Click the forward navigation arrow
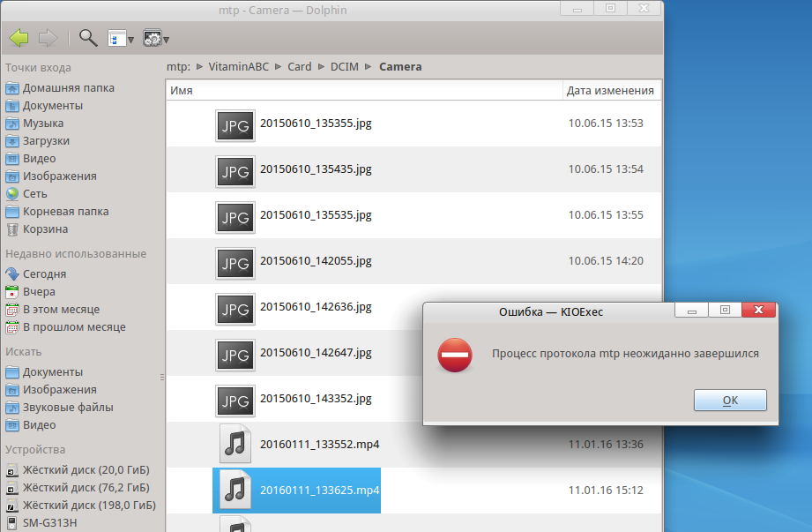The width and height of the screenshot is (812, 532). pyautogui.click(x=48, y=38)
